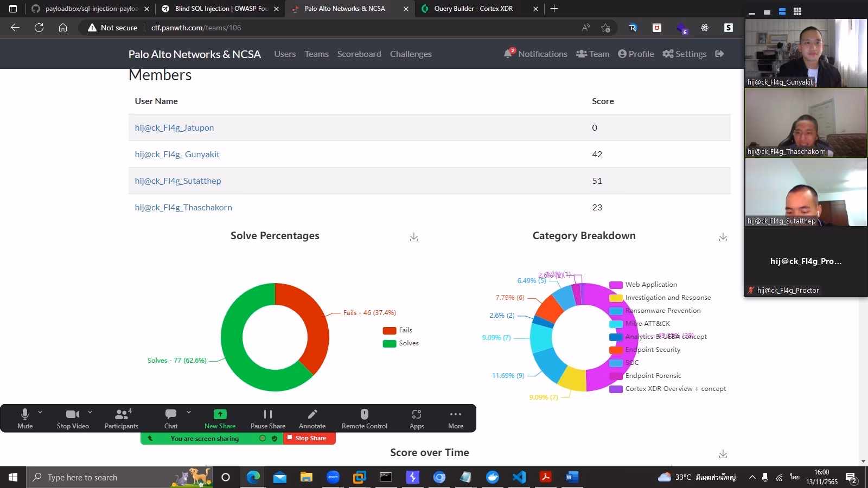Open a new browser tab
The image size is (868, 488).
tap(554, 9)
